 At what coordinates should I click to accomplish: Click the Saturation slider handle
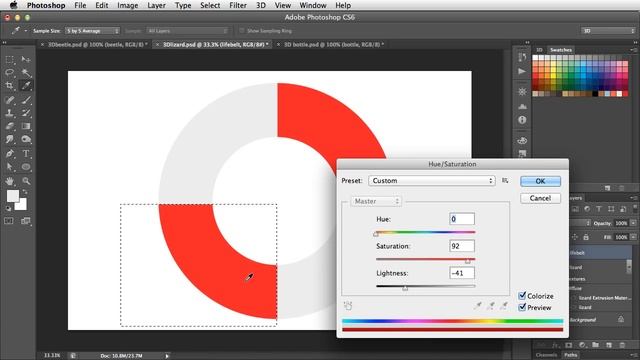tap(468, 261)
